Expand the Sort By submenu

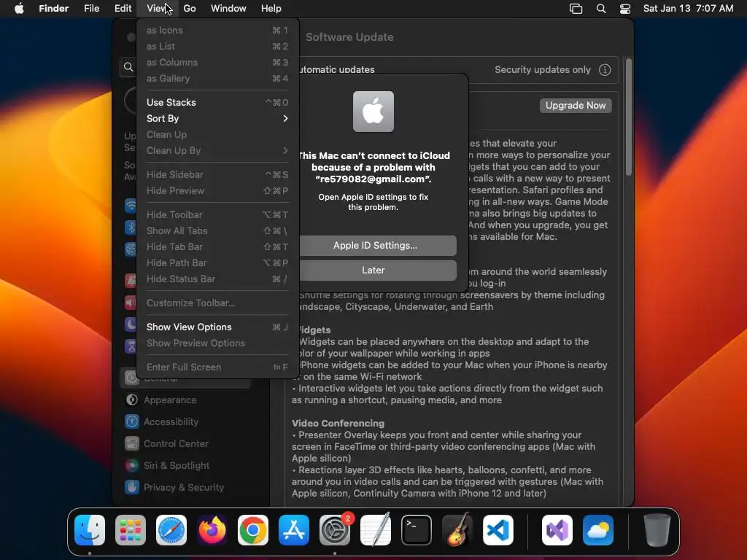(217, 119)
